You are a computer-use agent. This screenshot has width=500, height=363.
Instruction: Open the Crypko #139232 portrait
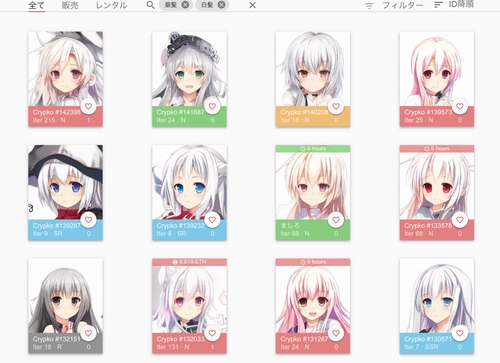coord(189,182)
